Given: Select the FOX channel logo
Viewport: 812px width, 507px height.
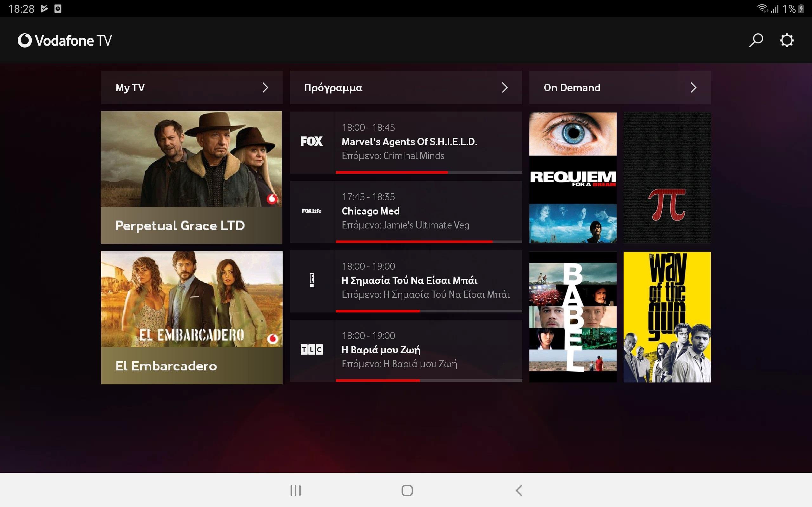Looking at the screenshot, I should click(x=311, y=141).
